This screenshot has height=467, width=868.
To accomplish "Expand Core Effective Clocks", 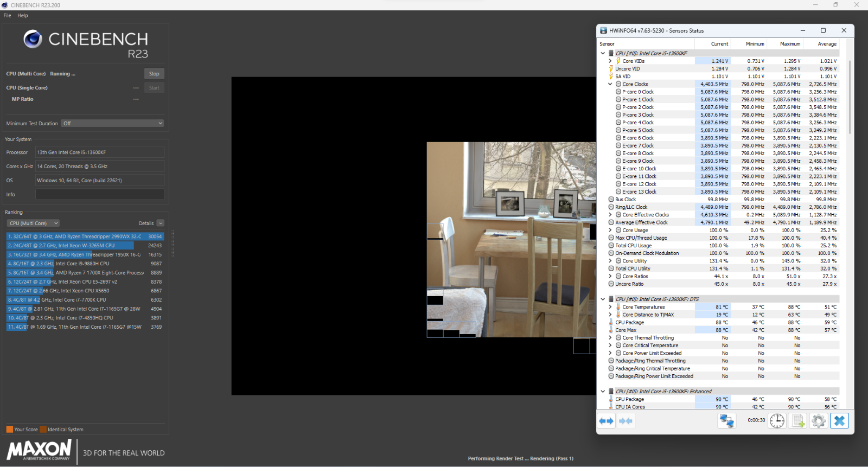I will coord(610,215).
